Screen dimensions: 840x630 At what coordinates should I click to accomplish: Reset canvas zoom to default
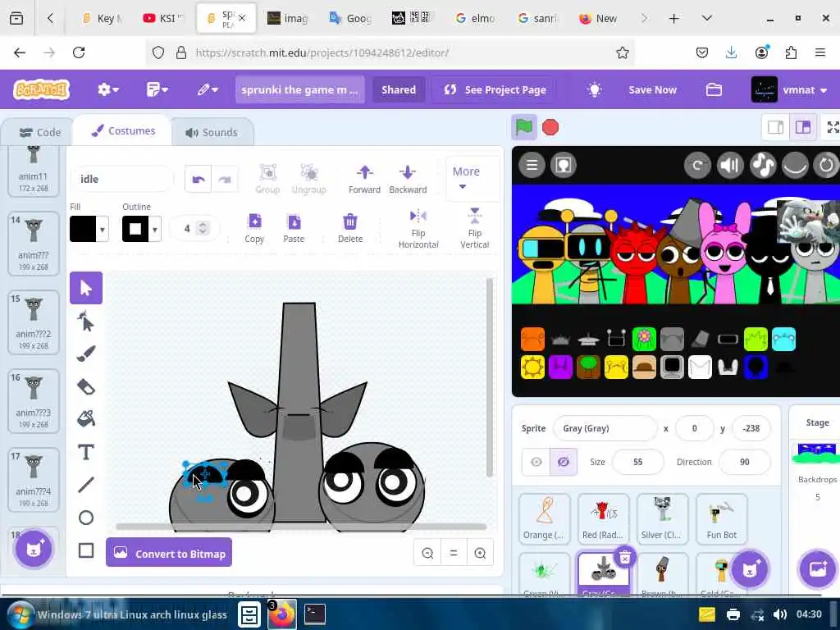pos(454,553)
